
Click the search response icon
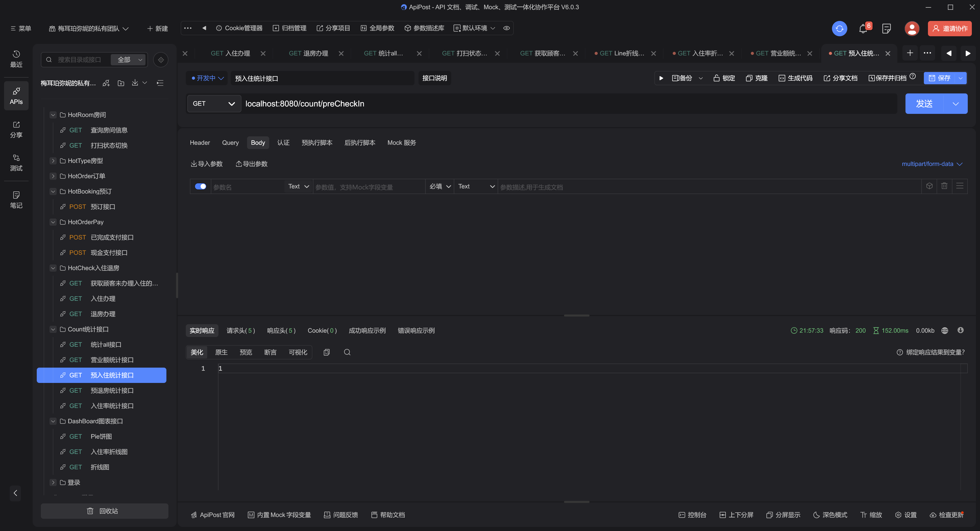pyautogui.click(x=347, y=352)
